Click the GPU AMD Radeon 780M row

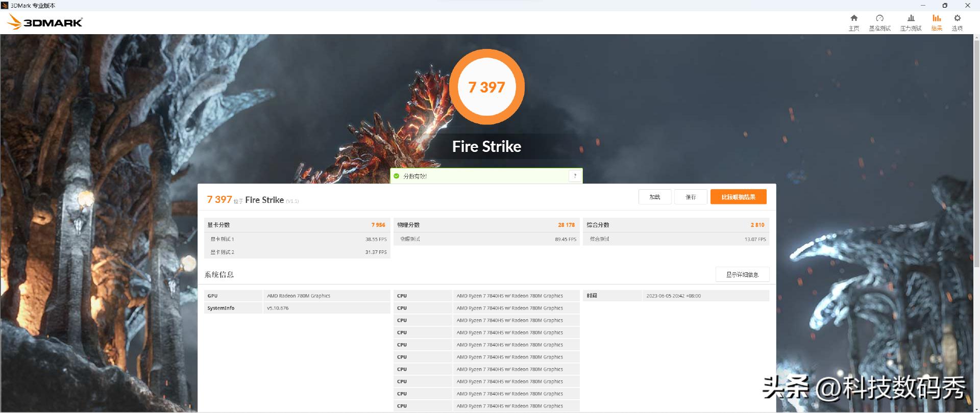point(297,296)
